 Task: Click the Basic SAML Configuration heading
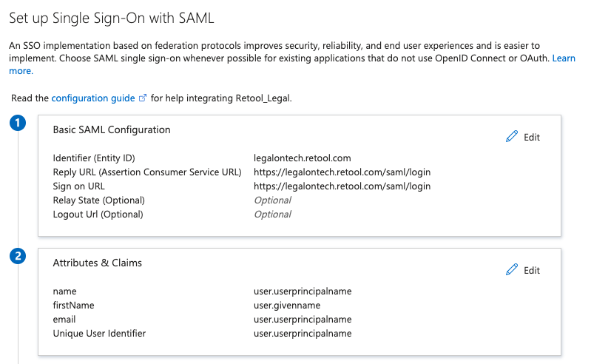pos(112,129)
